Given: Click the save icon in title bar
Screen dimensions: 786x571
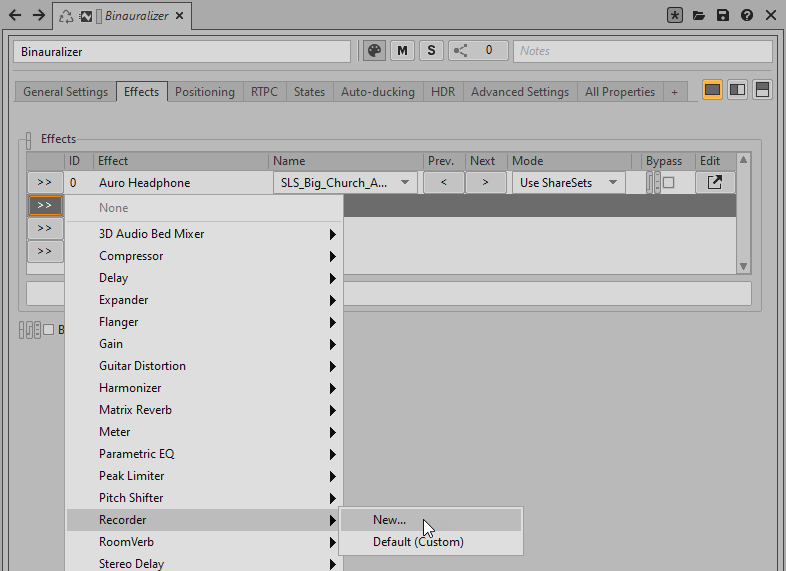Looking at the screenshot, I should 723,16.
